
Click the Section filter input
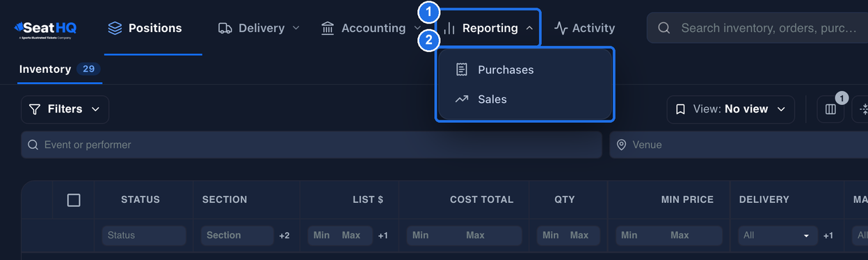[x=237, y=236]
